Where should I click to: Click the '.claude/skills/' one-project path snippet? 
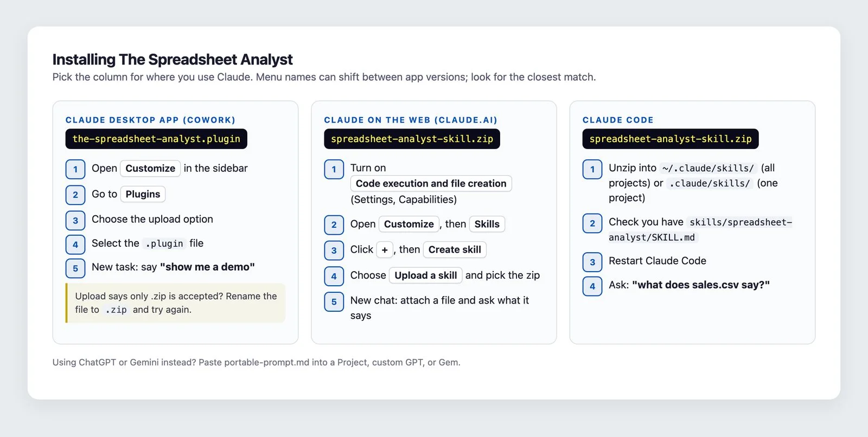(x=710, y=183)
